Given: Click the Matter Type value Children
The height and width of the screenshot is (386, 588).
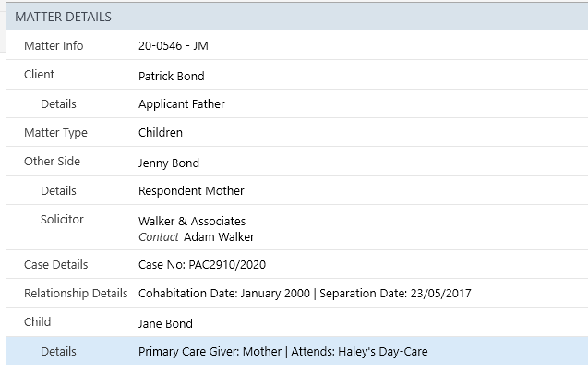Looking at the screenshot, I should tap(161, 132).
